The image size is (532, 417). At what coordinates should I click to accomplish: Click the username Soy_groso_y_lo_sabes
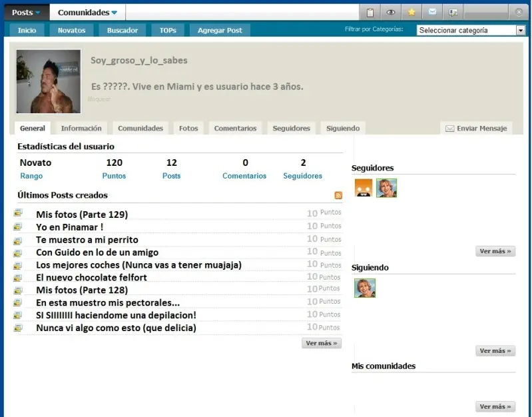[139, 61]
